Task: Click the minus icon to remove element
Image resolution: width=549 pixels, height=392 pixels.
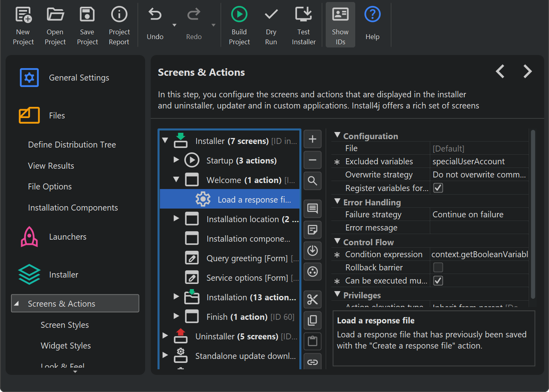Action: click(313, 160)
